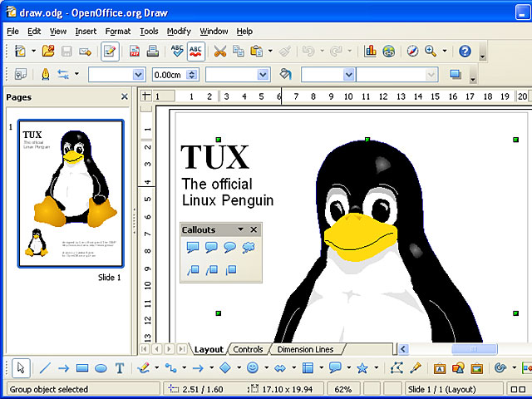The width and height of the screenshot is (532, 399).
Task: Switch to the Controls layer tab
Action: tap(248, 350)
